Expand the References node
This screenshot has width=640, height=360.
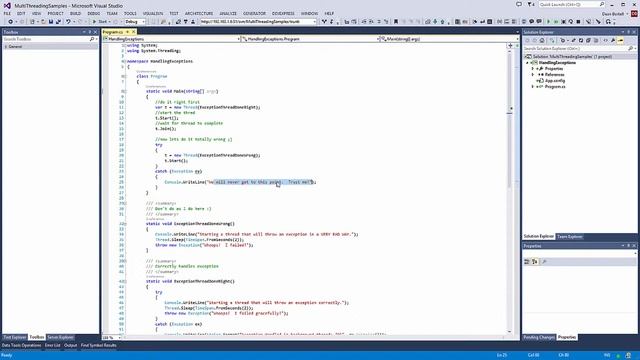coord(533,75)
